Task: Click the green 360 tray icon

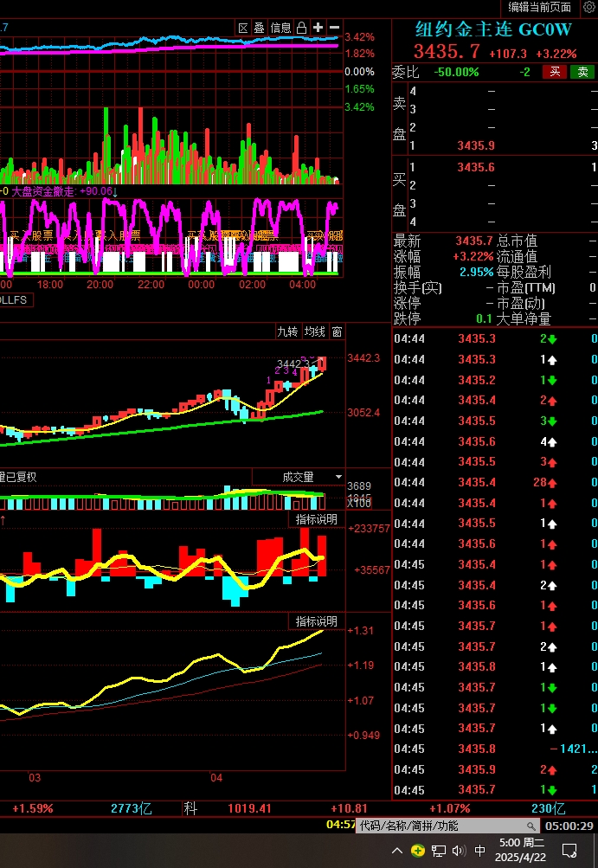Action: [418, 851]
